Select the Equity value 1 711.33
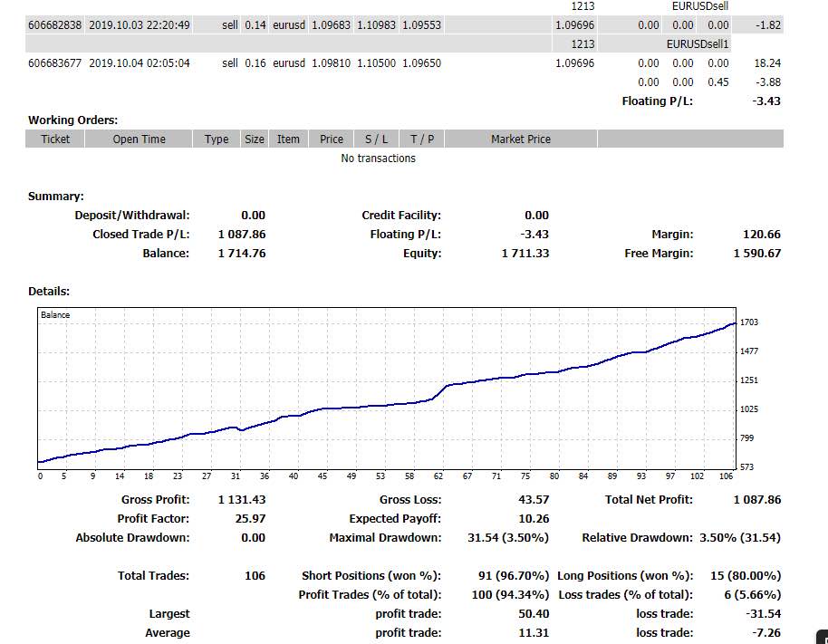 [525, 253]
